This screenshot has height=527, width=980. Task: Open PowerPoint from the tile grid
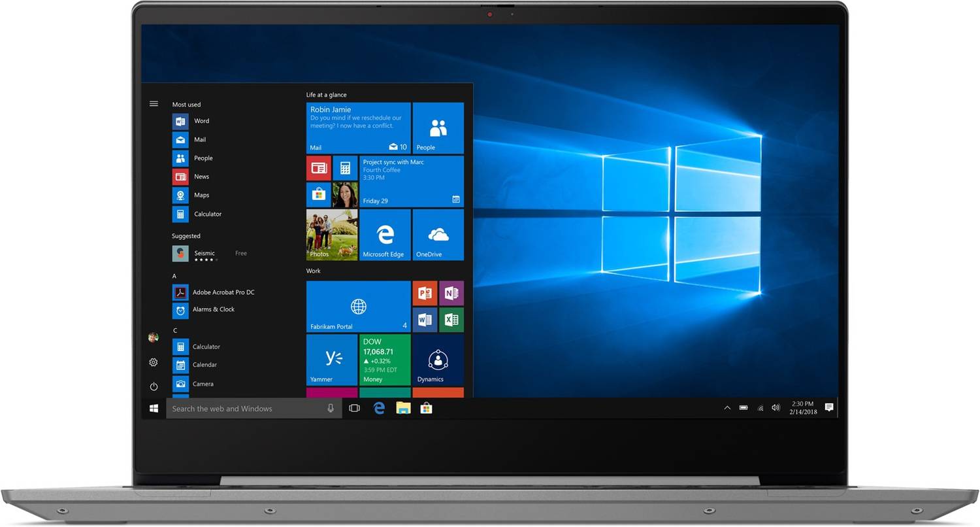point(425,293)
